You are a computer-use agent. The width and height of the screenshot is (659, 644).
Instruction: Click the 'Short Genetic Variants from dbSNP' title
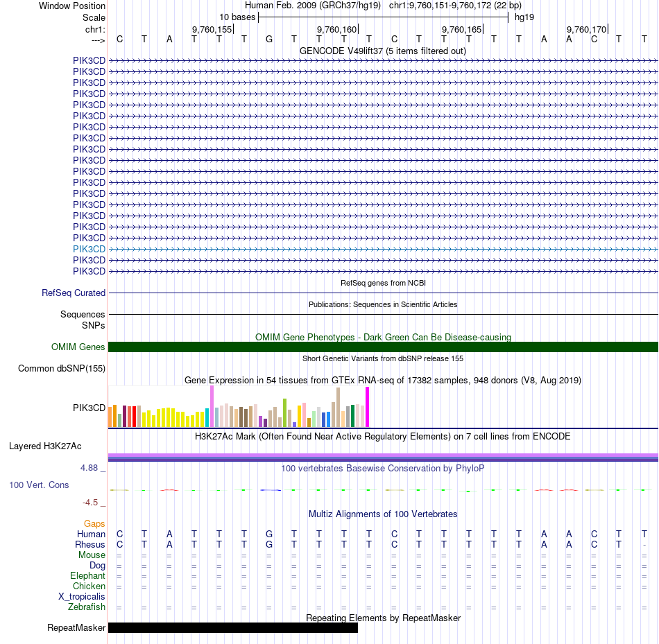click(383, 358)
